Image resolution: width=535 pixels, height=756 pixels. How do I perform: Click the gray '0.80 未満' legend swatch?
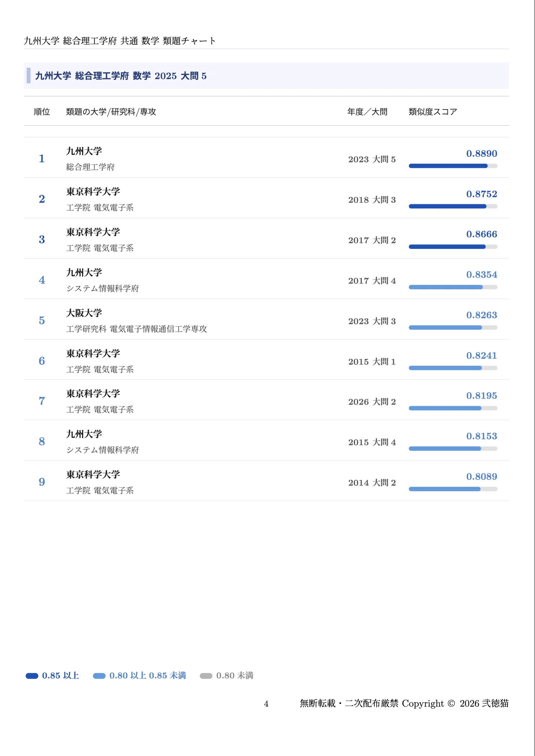[206, 676]
